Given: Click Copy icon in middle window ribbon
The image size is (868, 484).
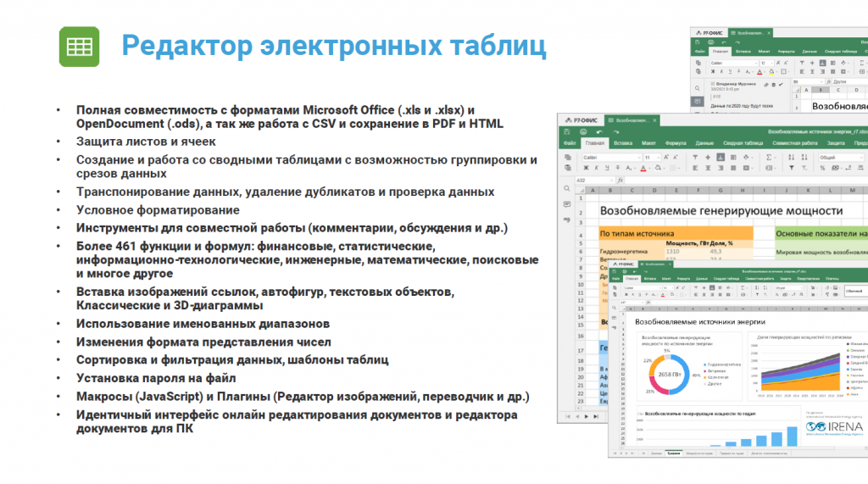Looking at the screenshot, I should [x=567, y=158].
